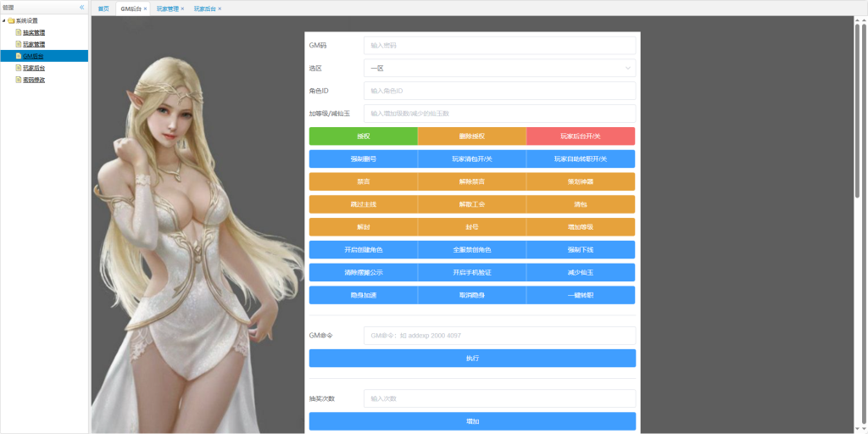Click the 开启创建角色 button
Viewport: 868px width, 434px height.
point(363,250)
